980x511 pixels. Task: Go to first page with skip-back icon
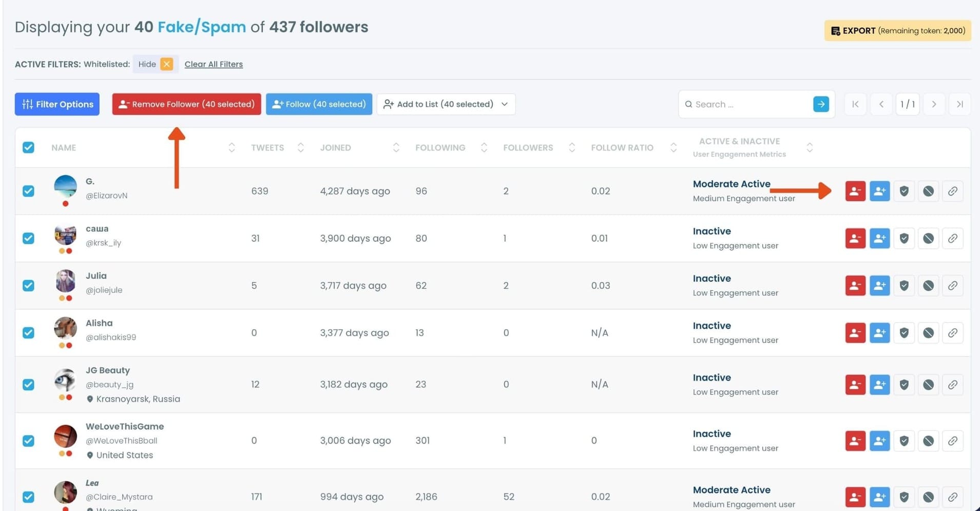tap(855, 104)
